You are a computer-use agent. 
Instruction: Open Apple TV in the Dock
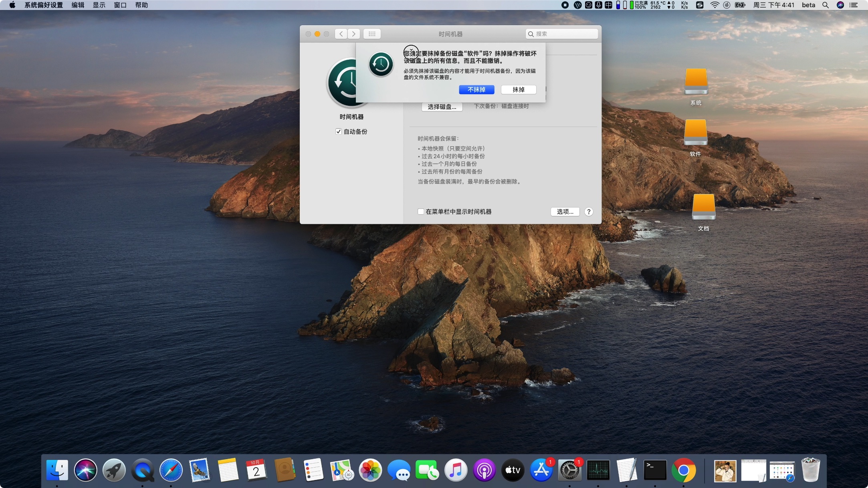tap(513, 470)
